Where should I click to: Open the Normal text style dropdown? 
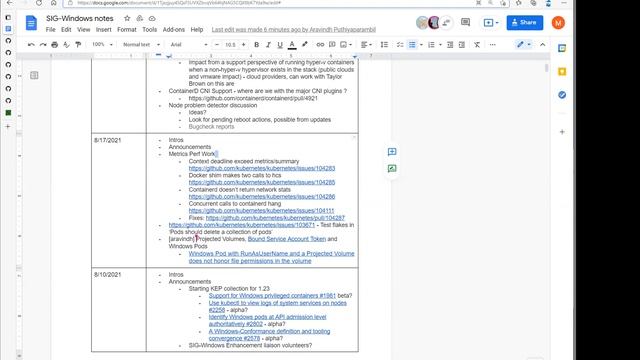tap(141, 44)
